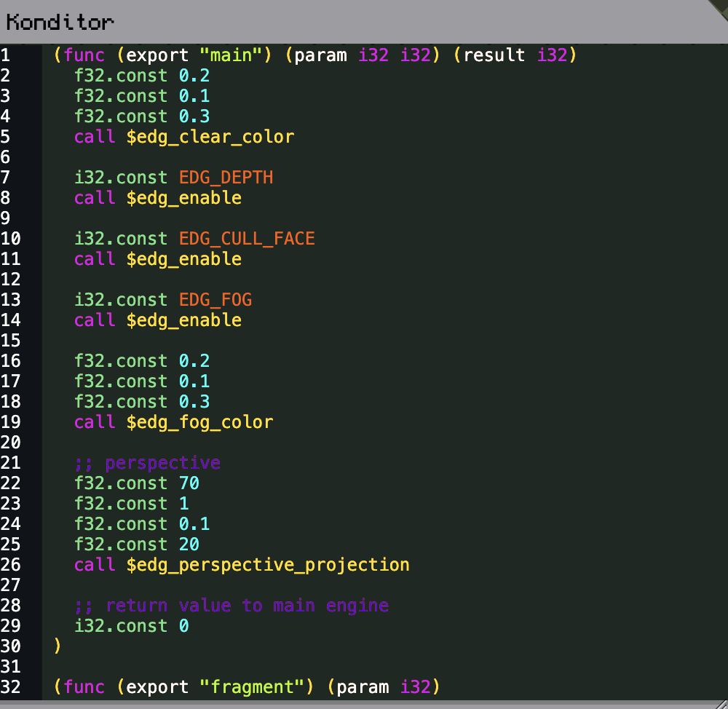Click the empty line 15
The height and width of the screenshot is (709, 728).
click(x=291, y=341)
